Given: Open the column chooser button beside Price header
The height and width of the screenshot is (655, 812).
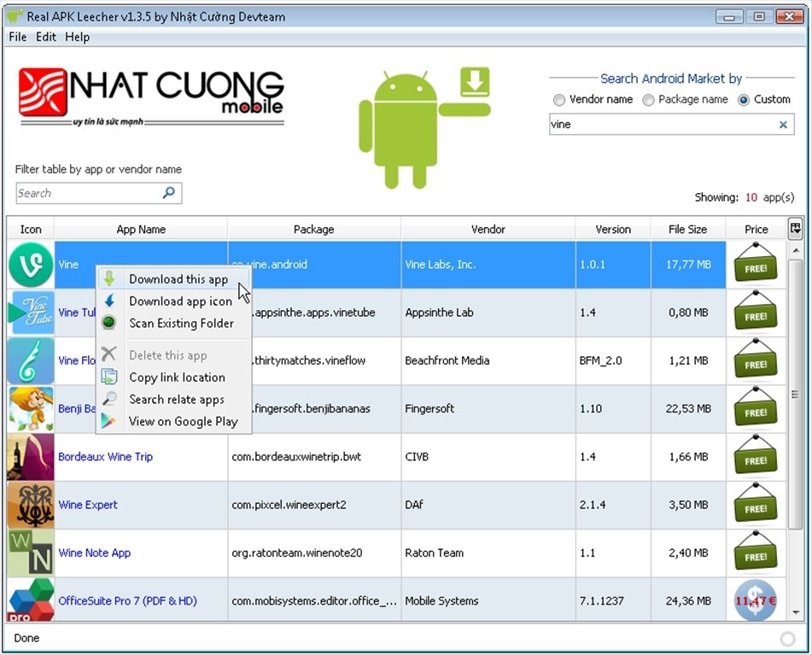Looking at the screenshot, I should point(795,228).
